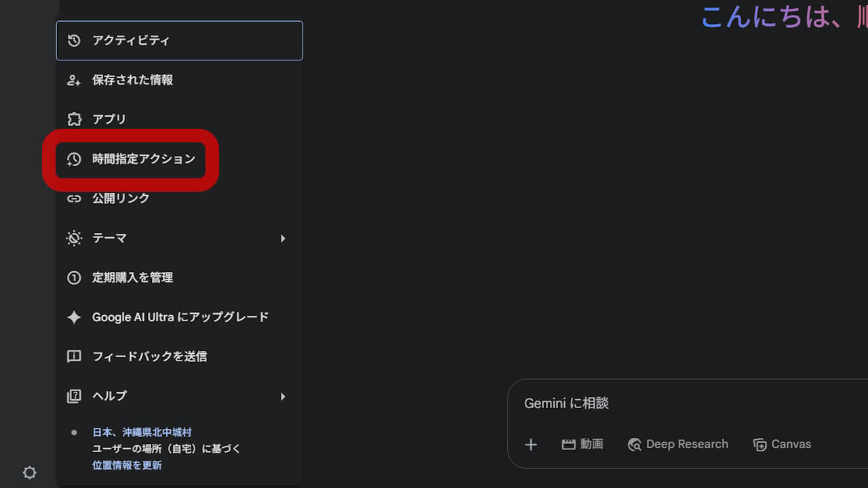868x488 pixels.
Task: Click the scheduled actions clock icon
Action: pyautogui.click(x=74, y=159)
